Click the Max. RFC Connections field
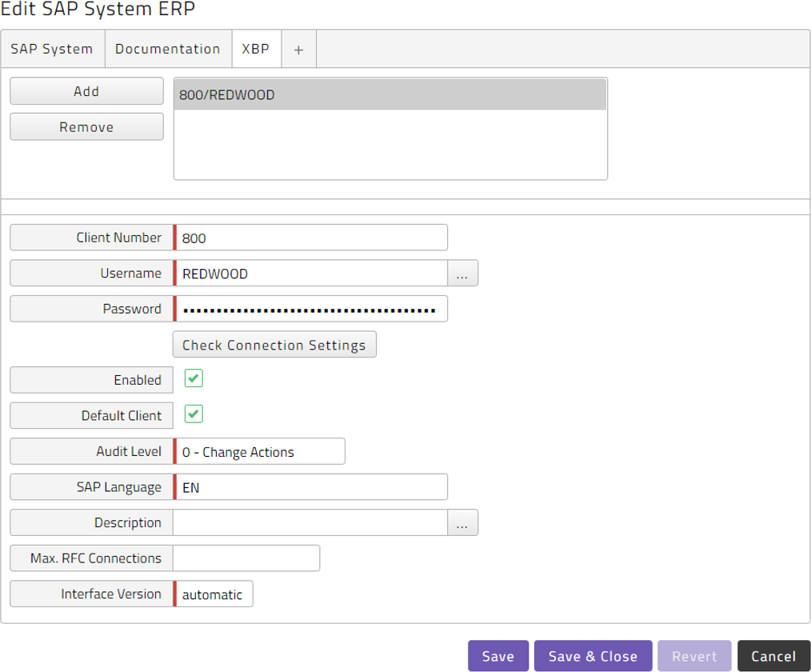This screenshot has width=811, height=672. point(246,558)
